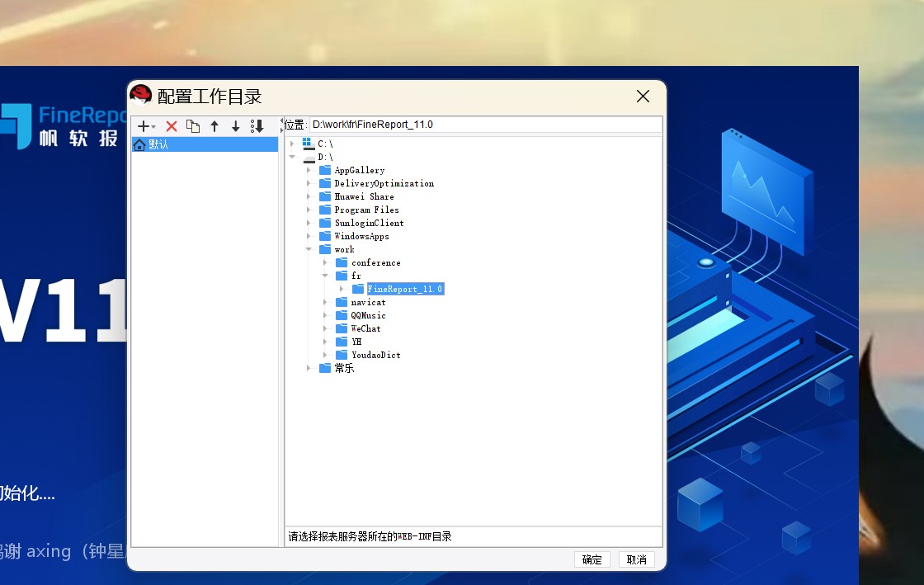Move the entry up with the up arrow
Image resolution: width=924 pixels, height=585 pixels.
click(214, 126)
